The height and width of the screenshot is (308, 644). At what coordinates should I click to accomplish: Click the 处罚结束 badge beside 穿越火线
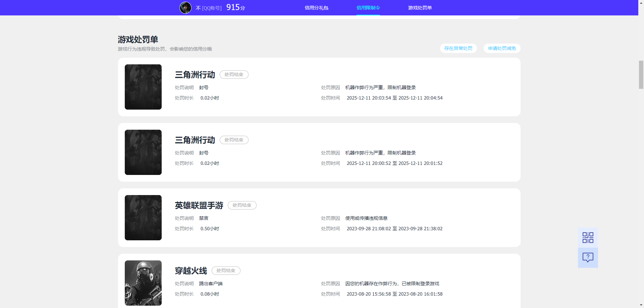pos(226,270)
